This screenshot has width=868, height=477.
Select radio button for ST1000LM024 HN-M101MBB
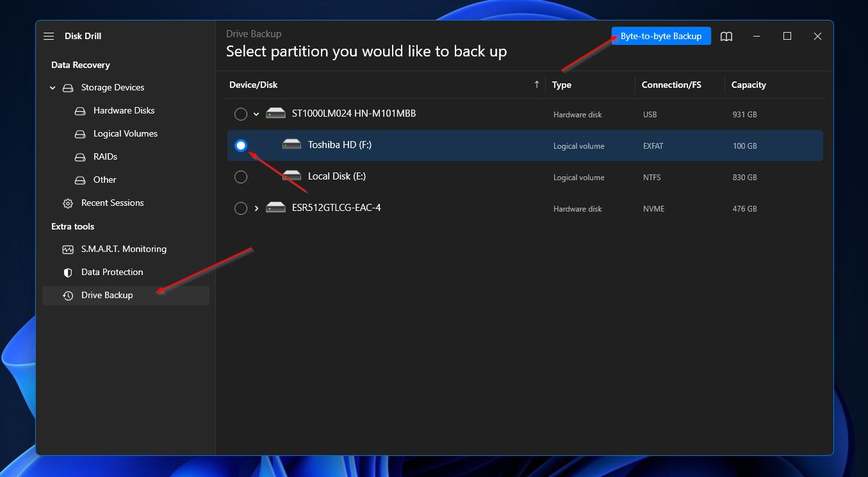[241, 114]
